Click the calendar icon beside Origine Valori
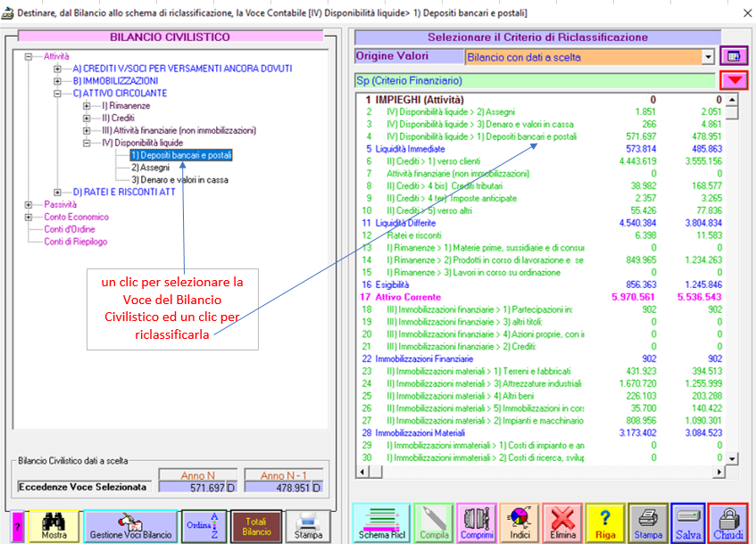 (734, 56)
